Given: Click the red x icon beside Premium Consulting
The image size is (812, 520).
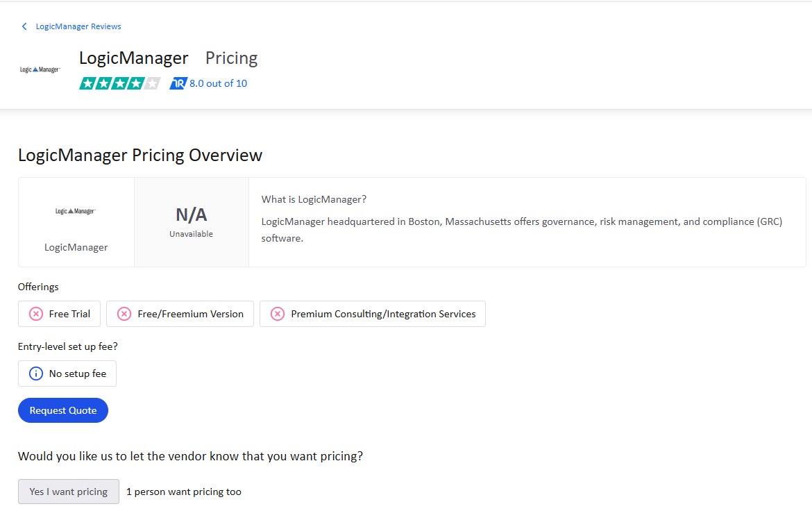Looking at the screenshot, I should pos(278,314).
